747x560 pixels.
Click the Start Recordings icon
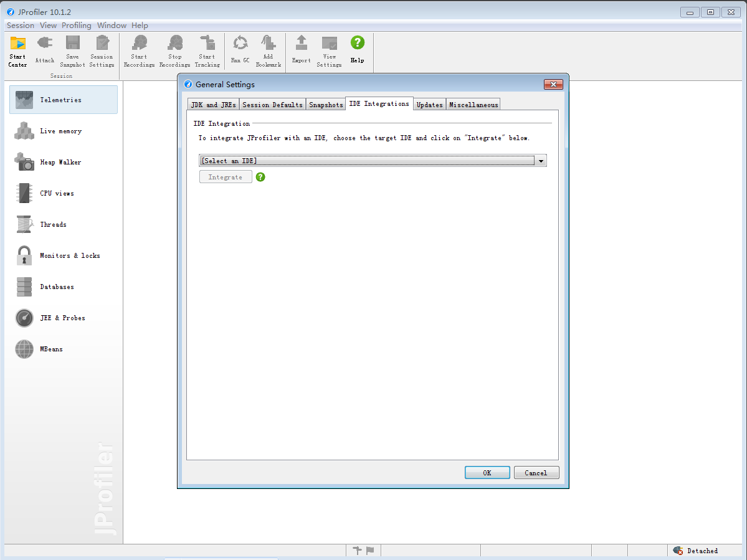pyautogui.click(x=139, y=52)
